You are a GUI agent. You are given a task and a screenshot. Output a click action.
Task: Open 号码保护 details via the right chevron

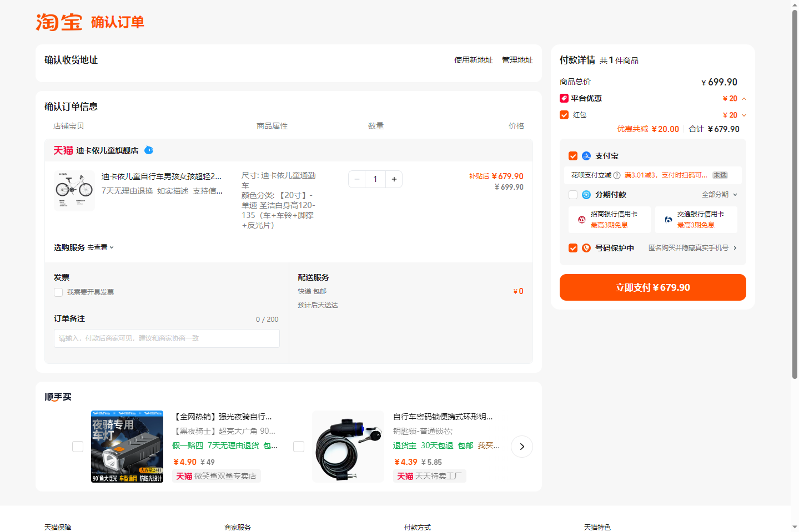pyautogui.click(x=735, y=248)
